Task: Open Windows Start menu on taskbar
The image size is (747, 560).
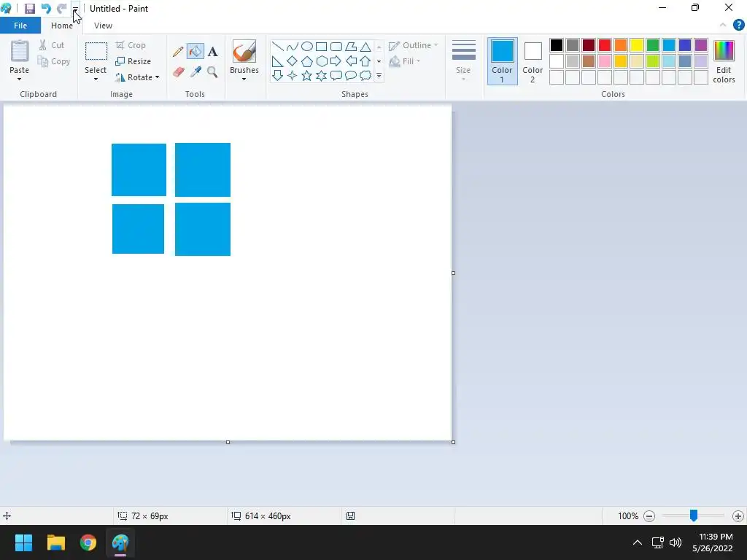Action: [23, 542]
